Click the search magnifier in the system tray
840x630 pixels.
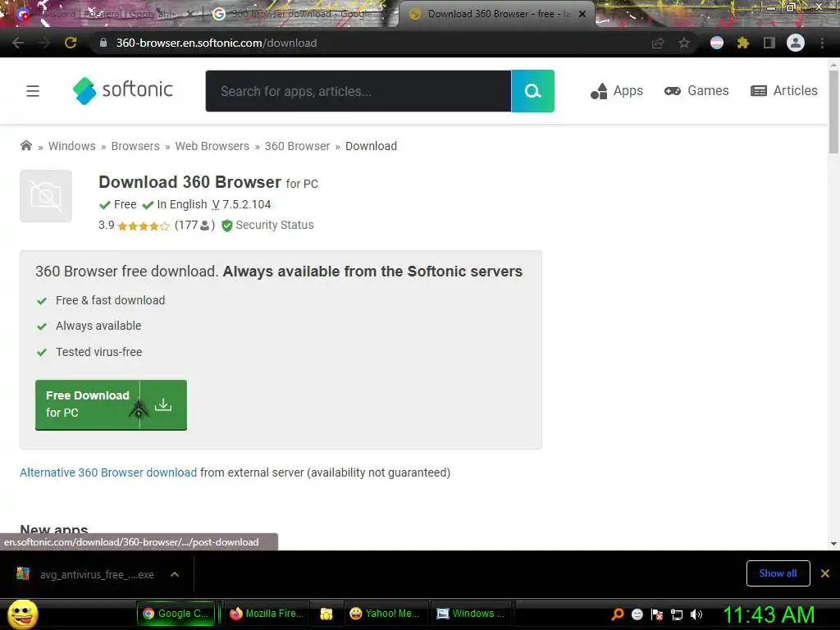(x=618, y=614)
